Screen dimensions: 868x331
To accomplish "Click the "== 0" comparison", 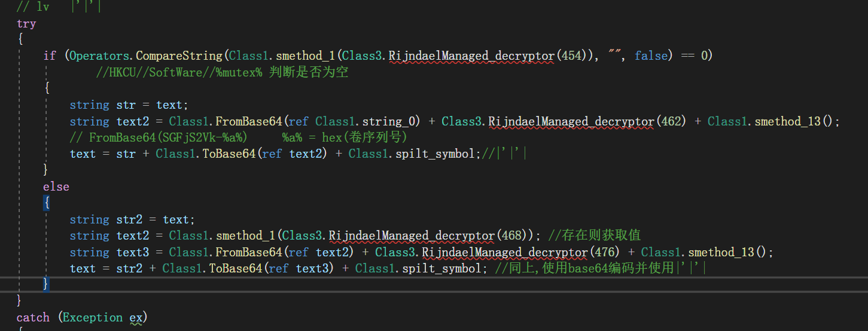I will coord(695,56).
